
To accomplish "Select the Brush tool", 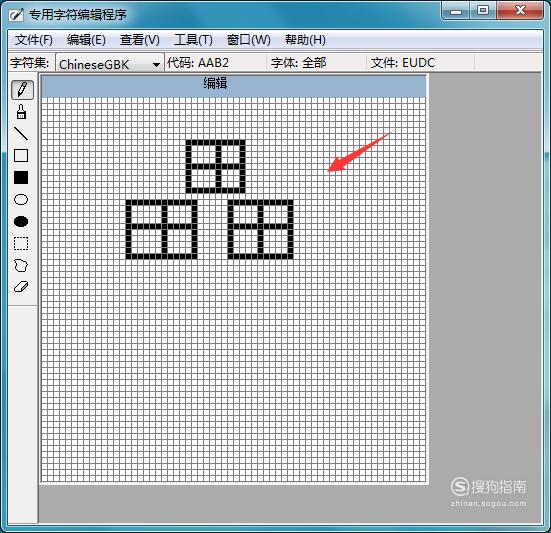I will (x=21, y=111).
